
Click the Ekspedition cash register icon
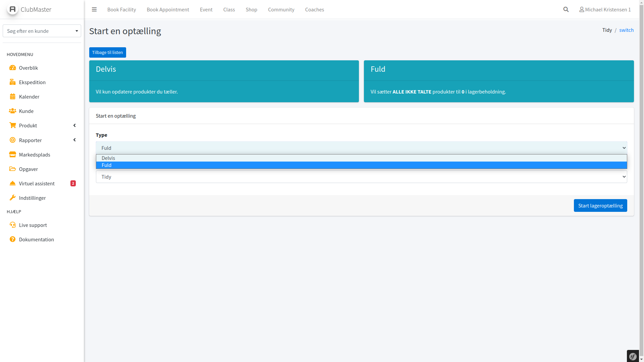tap(12, 82)
